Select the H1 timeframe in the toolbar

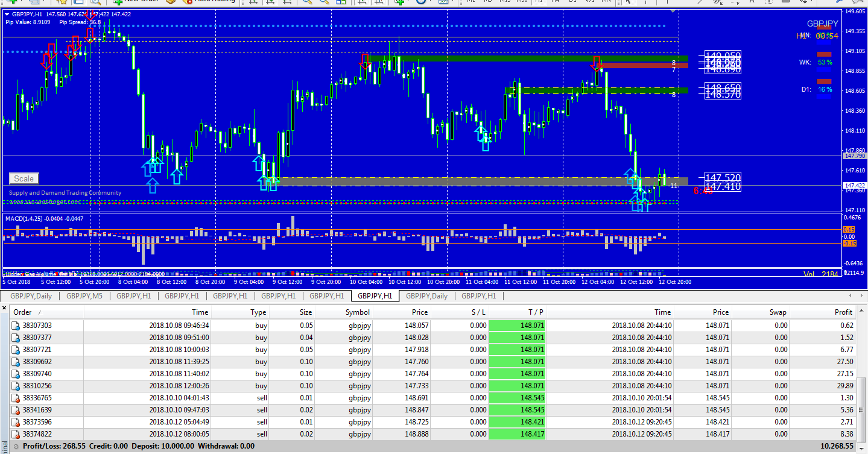(539, 2)
